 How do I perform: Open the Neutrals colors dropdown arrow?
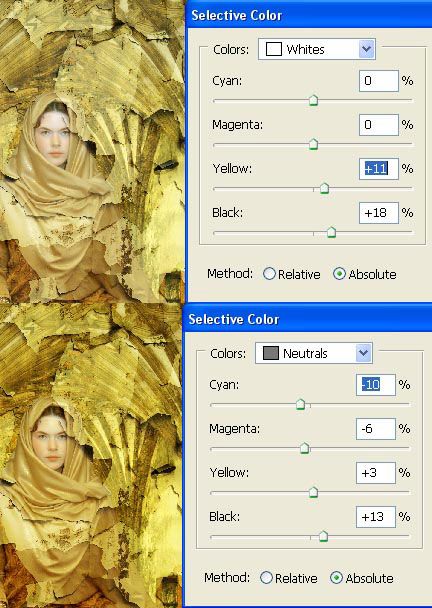pyautogui.click(x=363, y=353)
